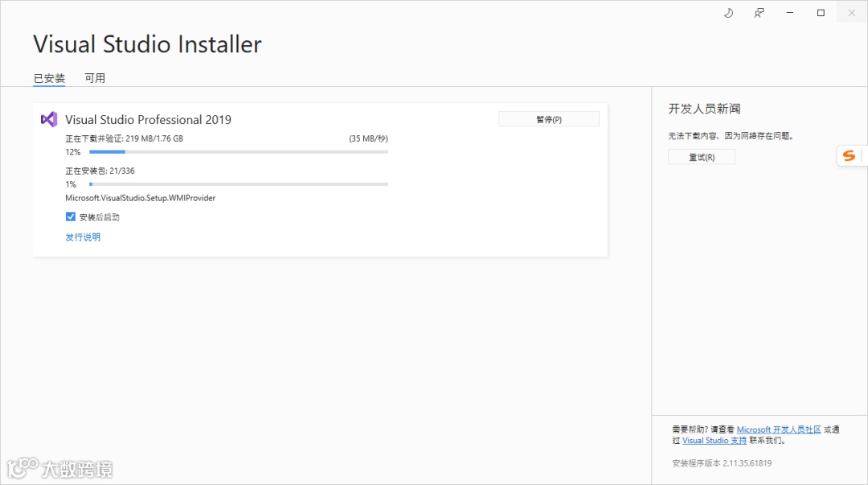
Task: Click the Visual Studio Professional 2019 title
Action: coord(149,120)
